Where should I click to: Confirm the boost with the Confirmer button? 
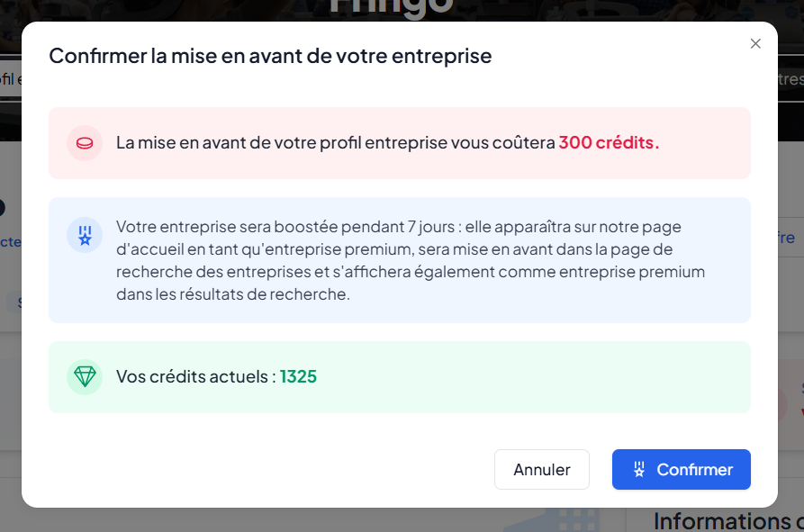click(682, 469)
